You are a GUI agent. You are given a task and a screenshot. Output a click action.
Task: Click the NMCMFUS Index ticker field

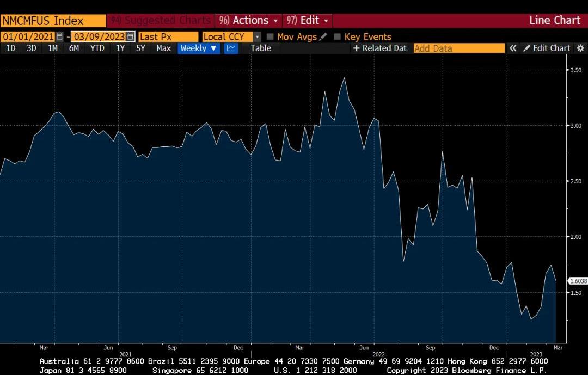coord(53,21)
